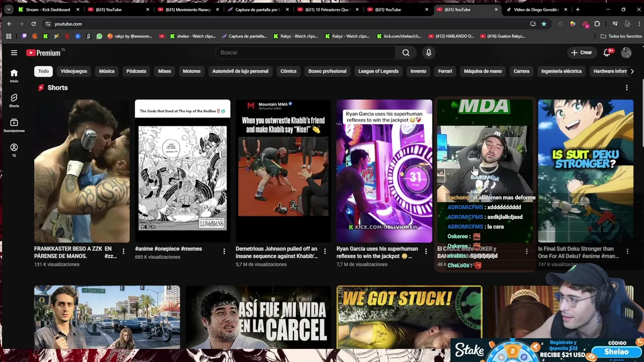Screen dimensions: 644x362
Task: Open options for Final Suit Deku short
Action: point(627,251)
